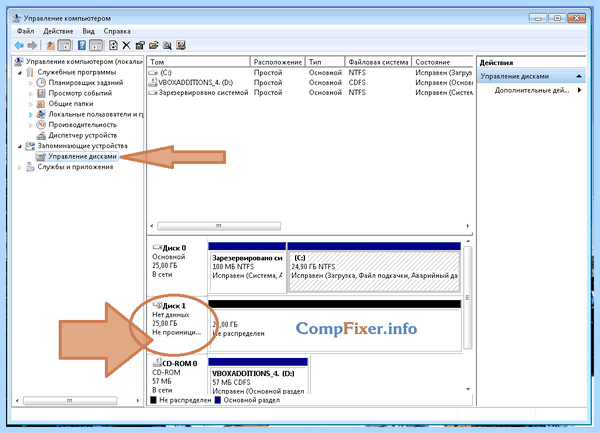The image size is (600, 433).
Task: Select the Служебные программы tools icon
Action: coord(30,72)
